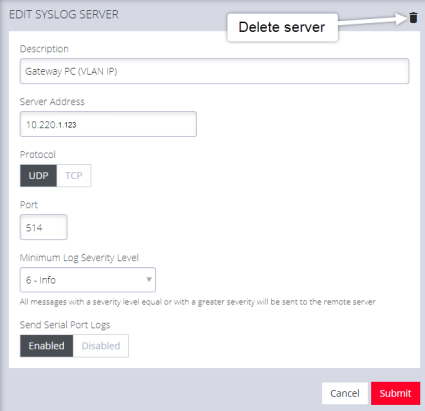Viewport: 425px width, 411px height.
Task: Click the Server Address label
Action: click(52, 102)
